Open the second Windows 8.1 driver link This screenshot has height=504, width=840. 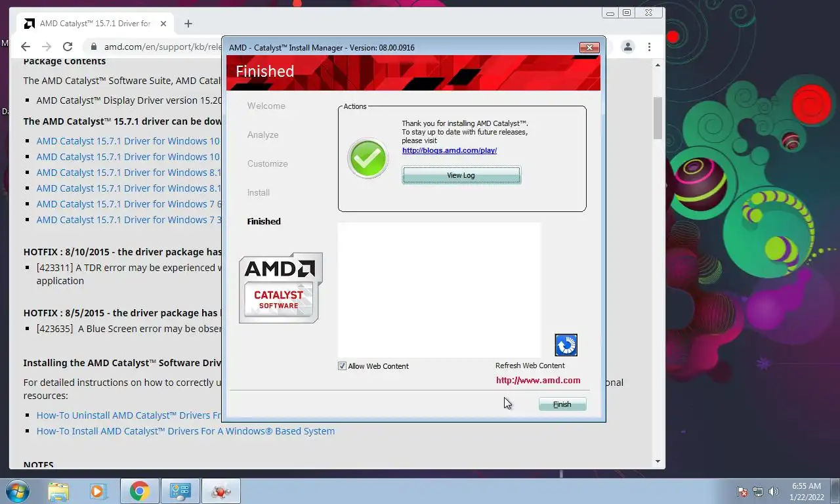(x=129, y=188)
